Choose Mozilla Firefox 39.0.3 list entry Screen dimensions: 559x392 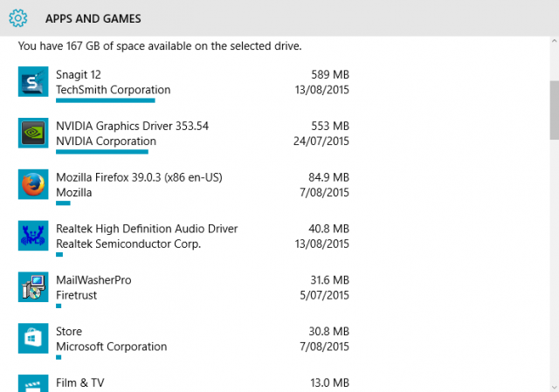point(139,177)
